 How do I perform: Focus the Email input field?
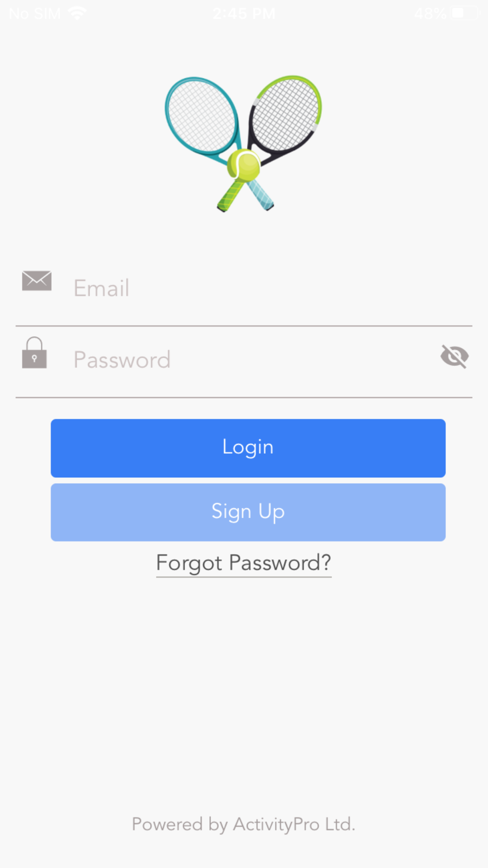point(244,288)
